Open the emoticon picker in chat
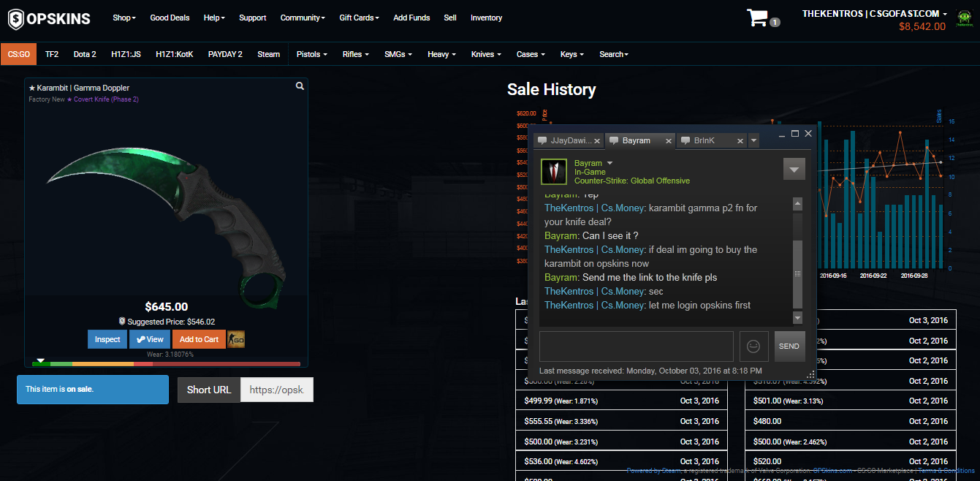This screenshot has height=481, width=980. 754,346
